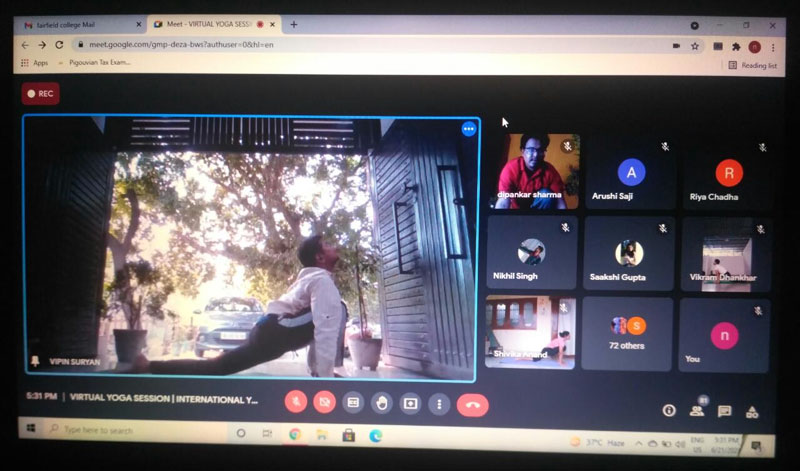Toggle the camera off button
This screenshot has width=800, height=471.
pos(324,402)
